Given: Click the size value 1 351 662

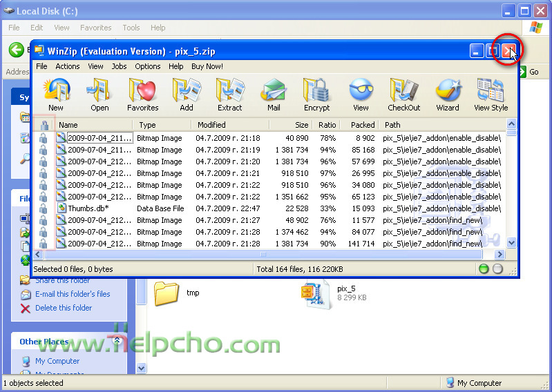Looking at the screenshot, I should click(292, 197).
